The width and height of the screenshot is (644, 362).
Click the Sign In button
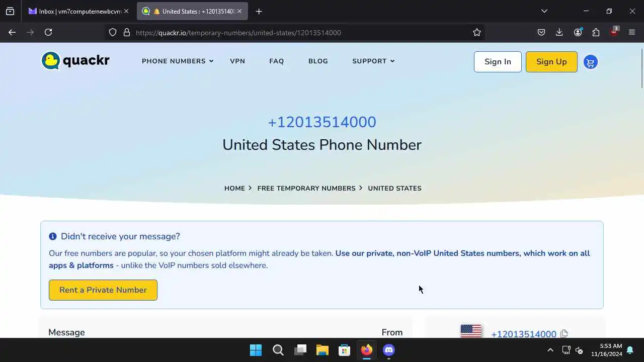click(498, 62)
